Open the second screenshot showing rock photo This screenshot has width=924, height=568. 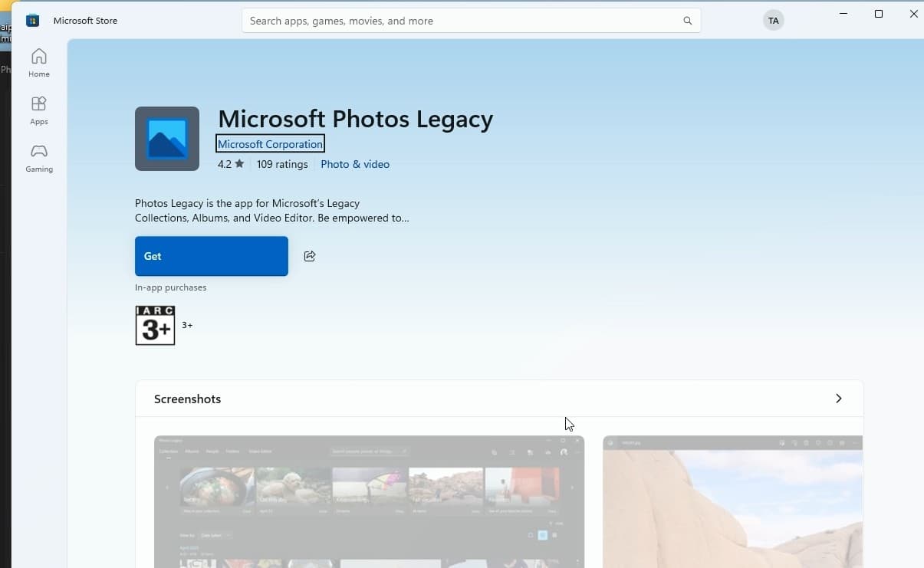tap(732, 501)
